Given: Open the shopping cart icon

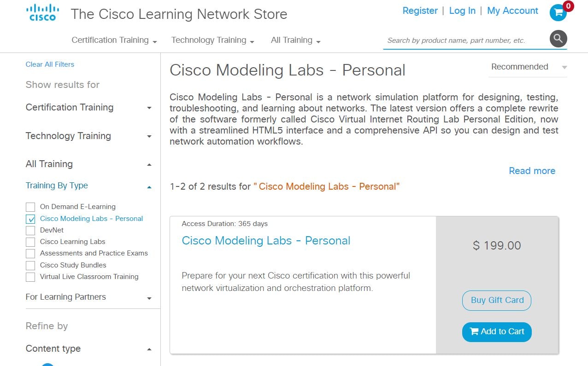Looking at the screenshot, I should [x=558, y=12].
